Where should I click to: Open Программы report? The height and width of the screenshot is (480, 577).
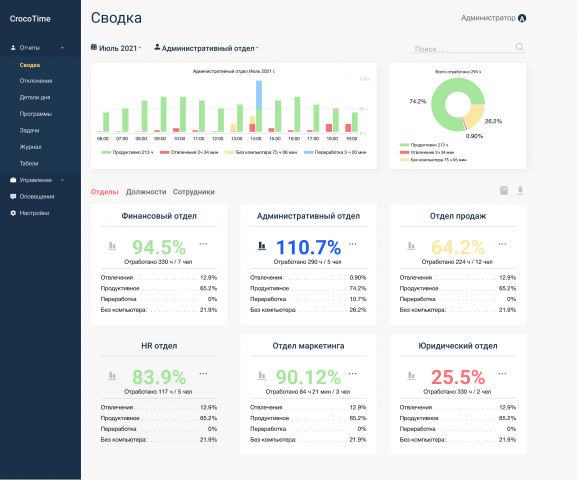tap(35, 114)
